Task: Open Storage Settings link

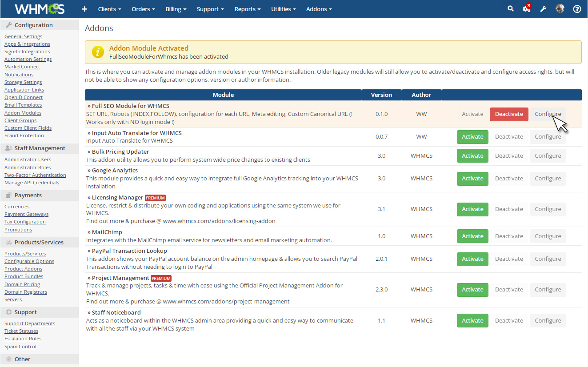Action: (x=23, y=82)
